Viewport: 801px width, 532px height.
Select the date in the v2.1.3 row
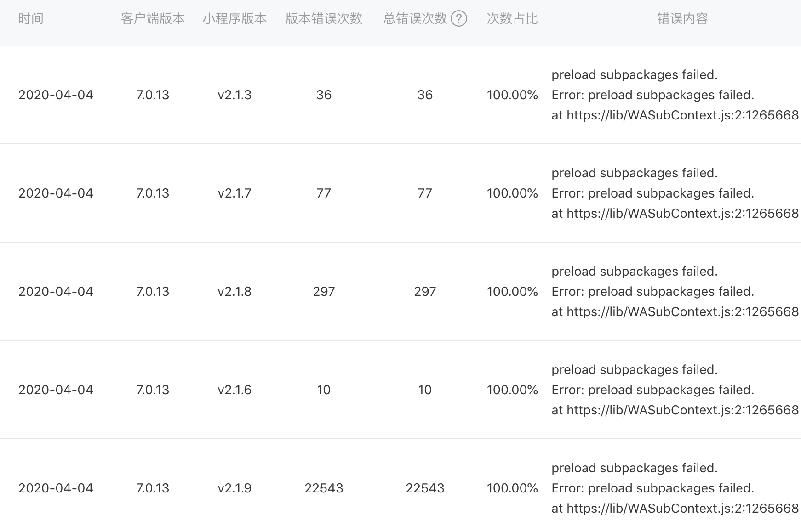pyautogui.click(x=56, y=95)
